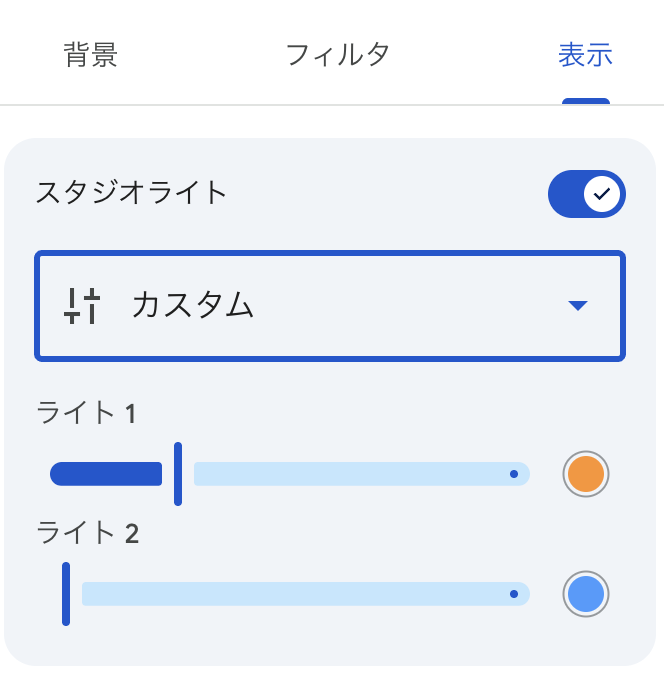Click the ライト 1 slider handle
This screenshot has width=664, height=676.
click(x=178, y=474)
